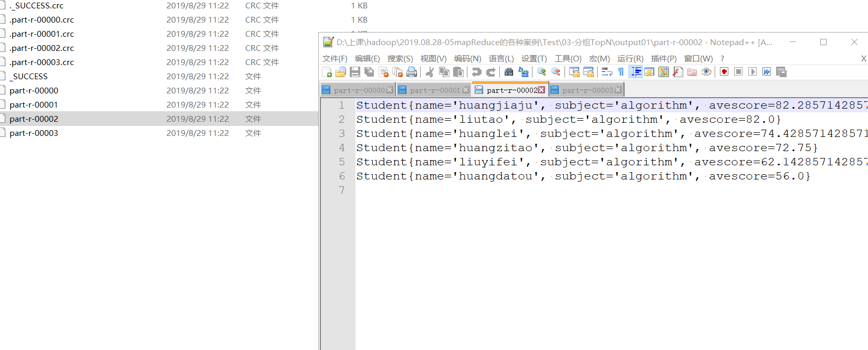Create a new document in Notepad++
Image resolution: width=868 pixels, height=350 pixels.
point(327,72)
